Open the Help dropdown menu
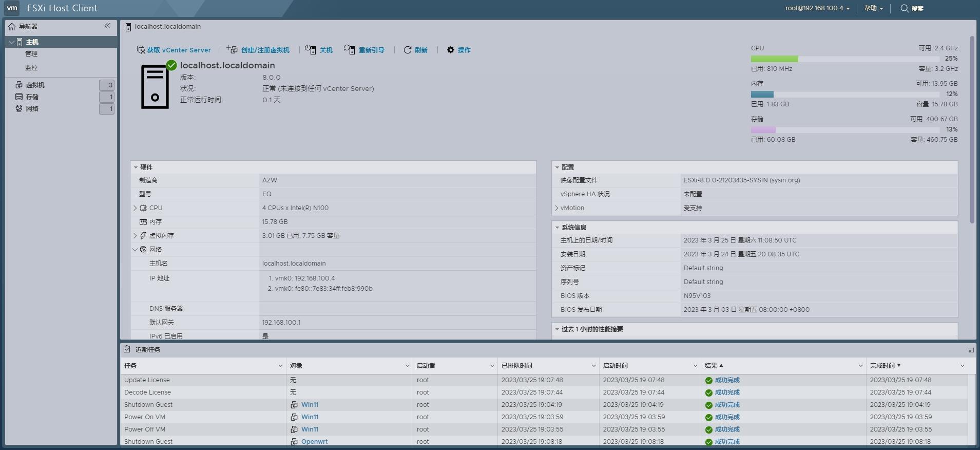The height and width of the screenshot is (450, 980). point(873,8)
